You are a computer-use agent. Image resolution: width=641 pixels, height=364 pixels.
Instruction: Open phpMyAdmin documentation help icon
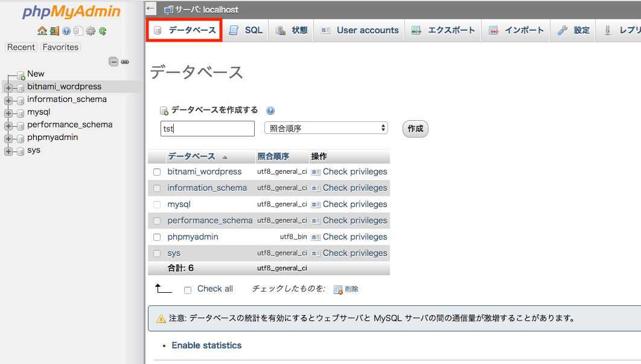point(66,31)
